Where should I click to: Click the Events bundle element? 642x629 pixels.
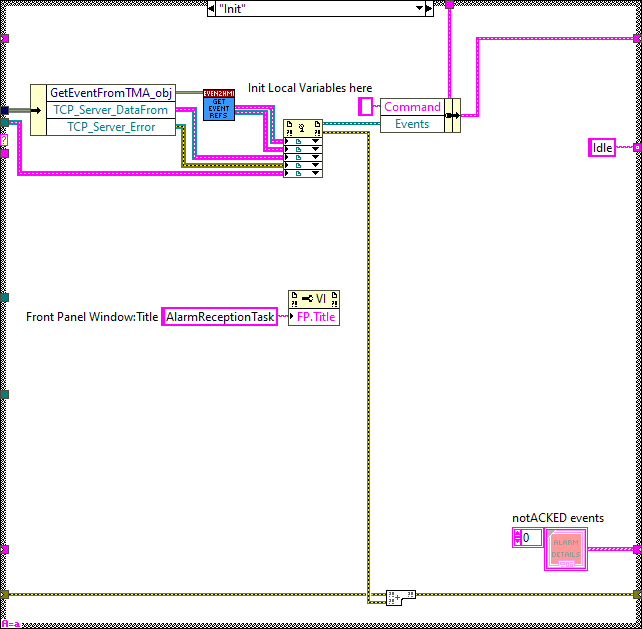pyautogui.click(x=412, y=124)
